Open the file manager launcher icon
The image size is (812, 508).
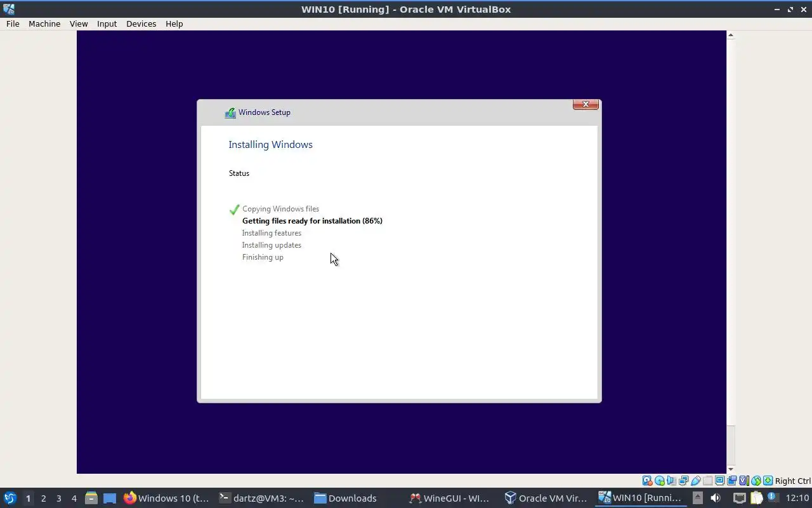[x=91, y=498]
